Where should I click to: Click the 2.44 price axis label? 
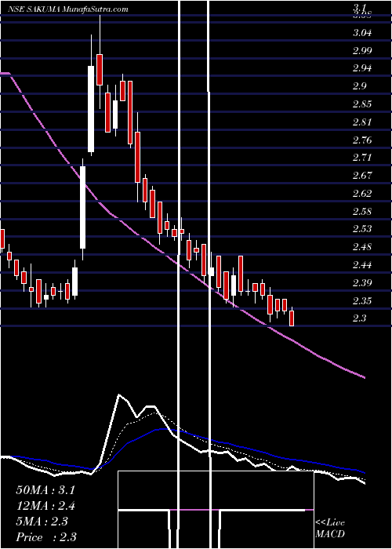(362, 265)
